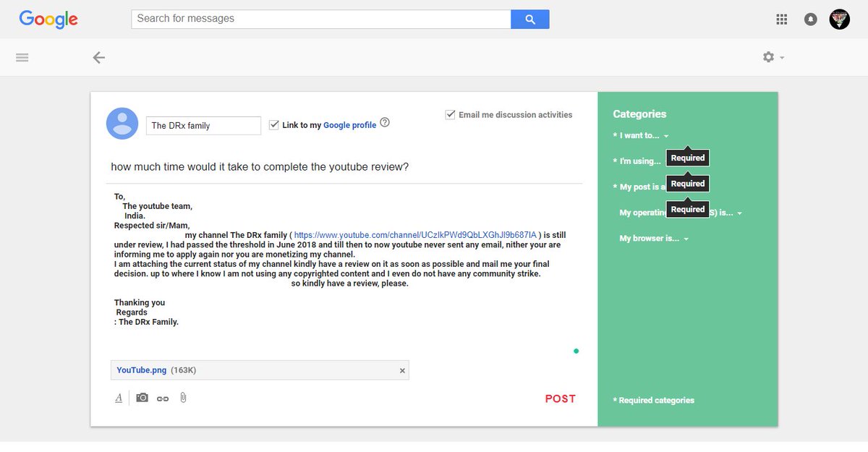Click the POST button
Screen dimensions: 868x452
(561, 398)
